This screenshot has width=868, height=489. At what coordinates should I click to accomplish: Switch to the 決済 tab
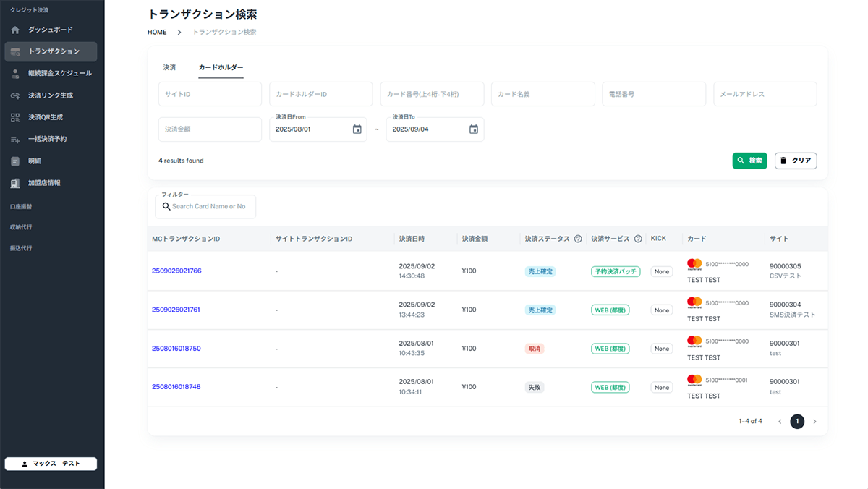point(169,67)
